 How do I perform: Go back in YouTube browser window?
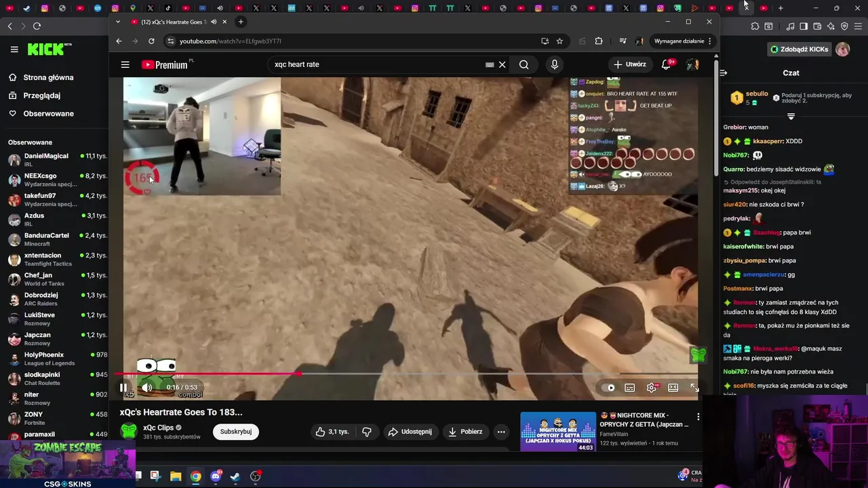pos(119,41)
